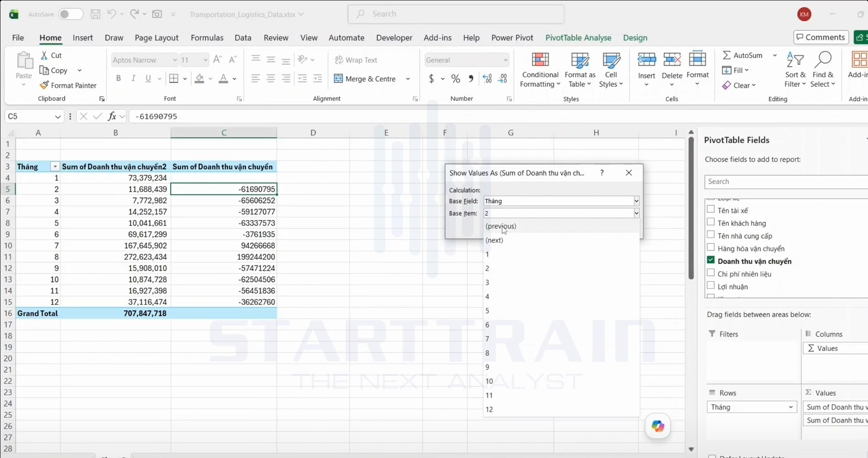Uncheck Doanh thu vận chuyển field
Viewport: 868px width, 458px height.
(x=711, y=260)
